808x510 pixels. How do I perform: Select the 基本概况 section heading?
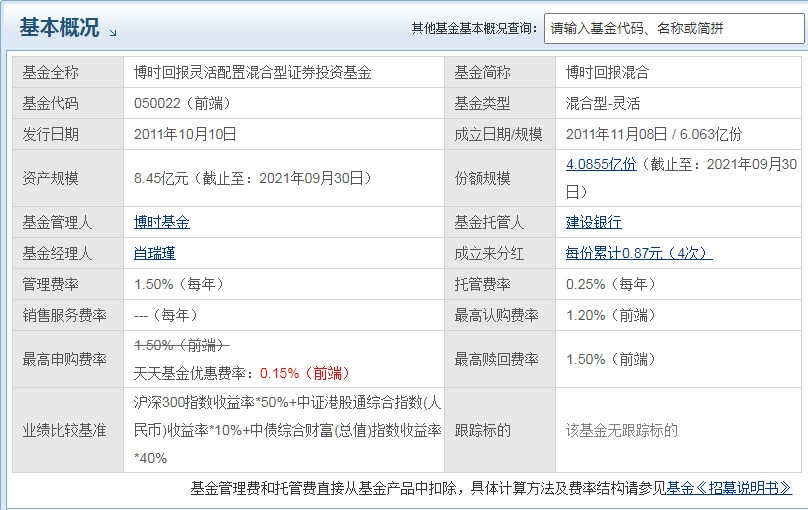pos(59,27)
